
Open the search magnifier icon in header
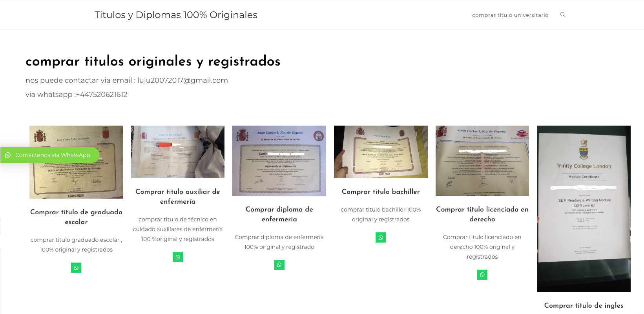pyautogui.click(x=563, y=15)
